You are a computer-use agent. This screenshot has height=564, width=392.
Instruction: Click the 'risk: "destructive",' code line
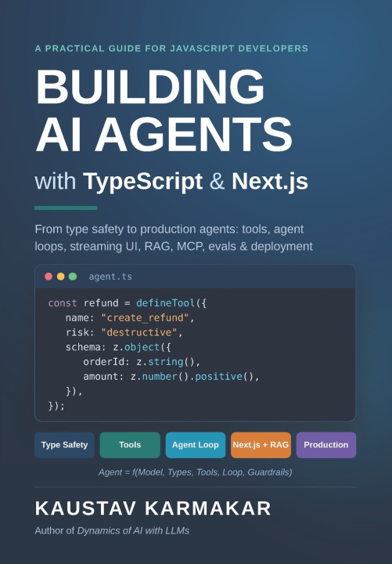coord(124,332)
